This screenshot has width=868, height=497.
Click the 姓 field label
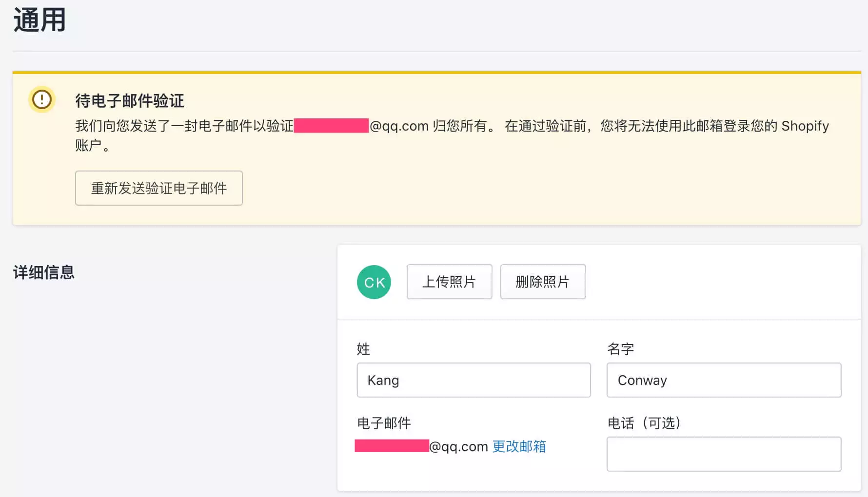[x=363, y=349]
